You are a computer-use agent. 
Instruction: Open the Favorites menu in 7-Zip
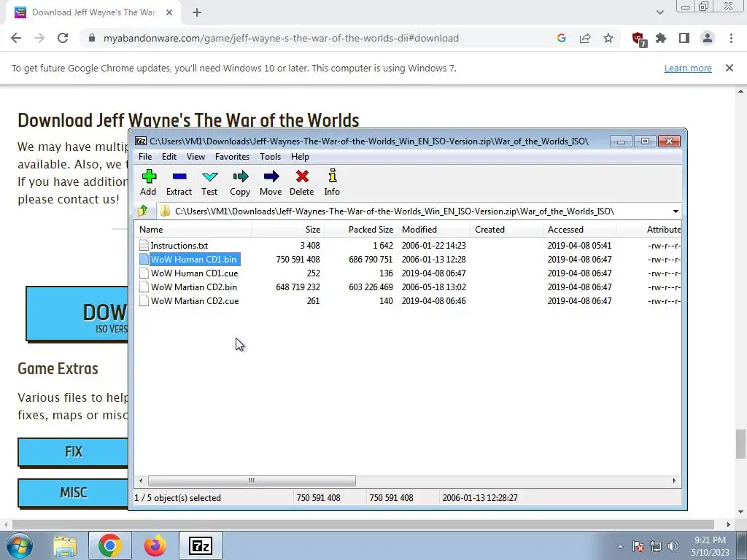[232, 157]
